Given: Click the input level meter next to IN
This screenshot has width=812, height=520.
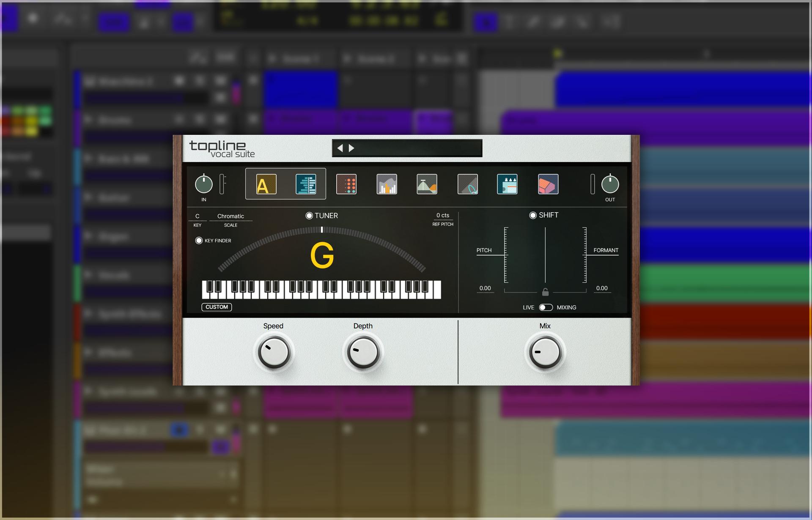Looking at the screenshot, I should click(x=222, y=184).
